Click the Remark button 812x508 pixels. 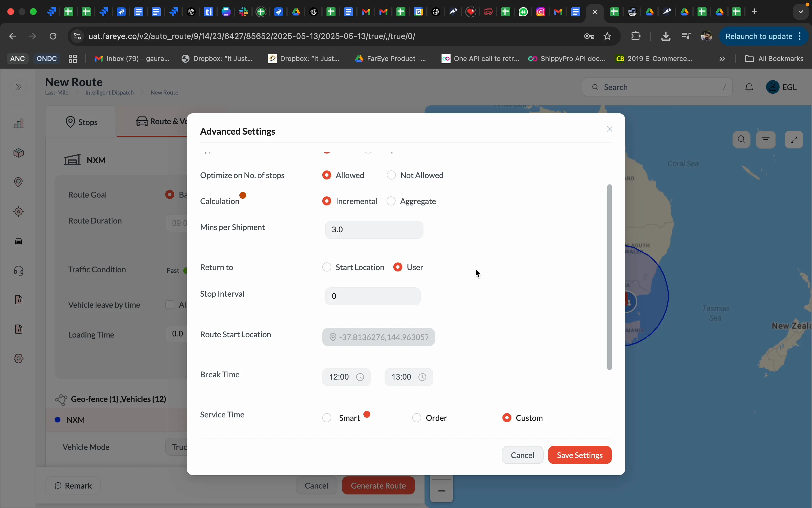73,485
